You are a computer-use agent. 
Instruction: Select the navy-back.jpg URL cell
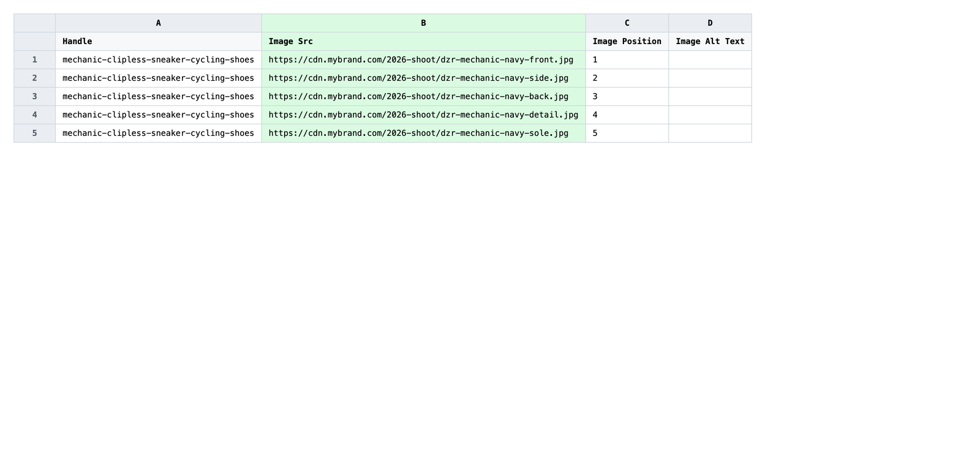(423, 97)
